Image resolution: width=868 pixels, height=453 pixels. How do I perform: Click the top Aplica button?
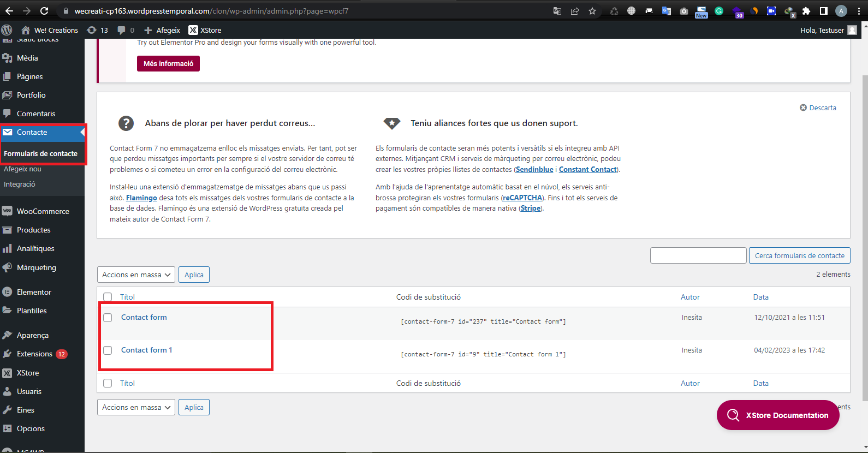click(194, 275)
